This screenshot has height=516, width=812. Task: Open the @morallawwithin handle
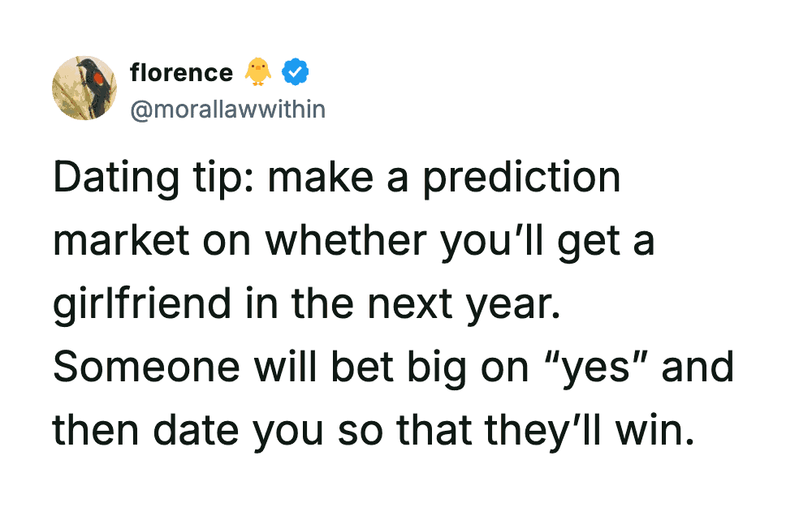(x=227, y=109)
